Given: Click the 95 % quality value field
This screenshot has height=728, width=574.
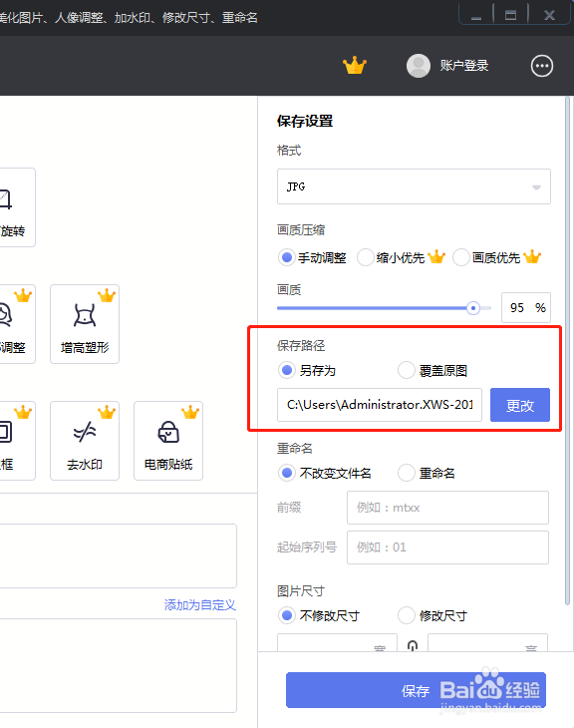Looking at the screenshot, I should pos(526,307).
